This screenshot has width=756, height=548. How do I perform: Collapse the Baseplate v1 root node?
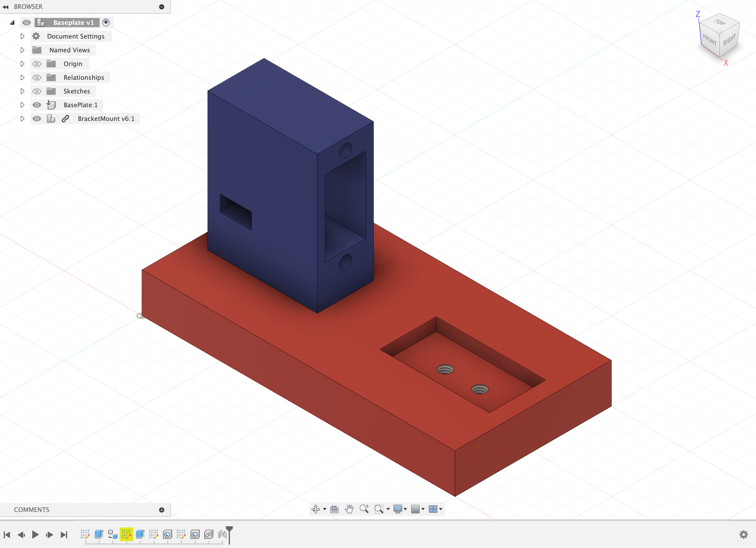(12, 23)
